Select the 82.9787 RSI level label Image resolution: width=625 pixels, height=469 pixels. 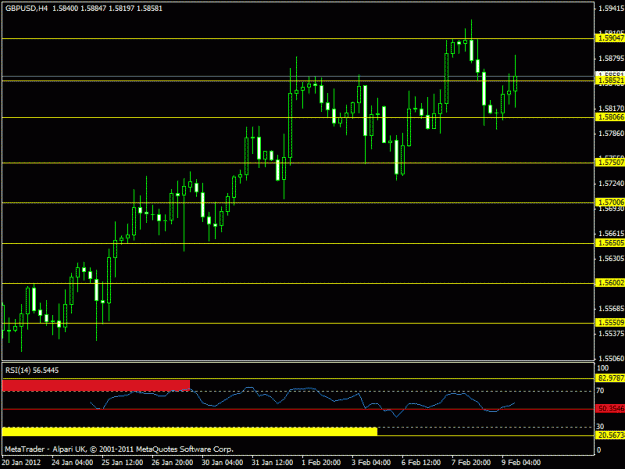point(610,378)
